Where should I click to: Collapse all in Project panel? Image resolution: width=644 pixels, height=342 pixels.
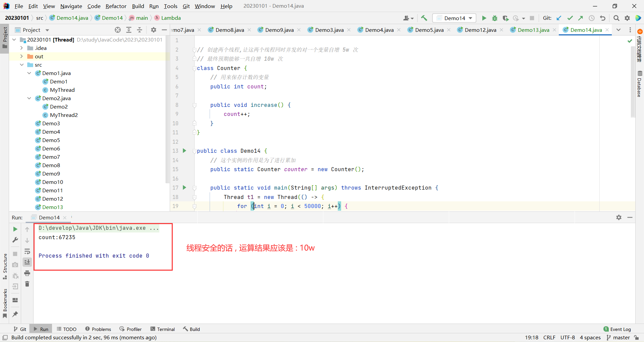tap(140, 30)
